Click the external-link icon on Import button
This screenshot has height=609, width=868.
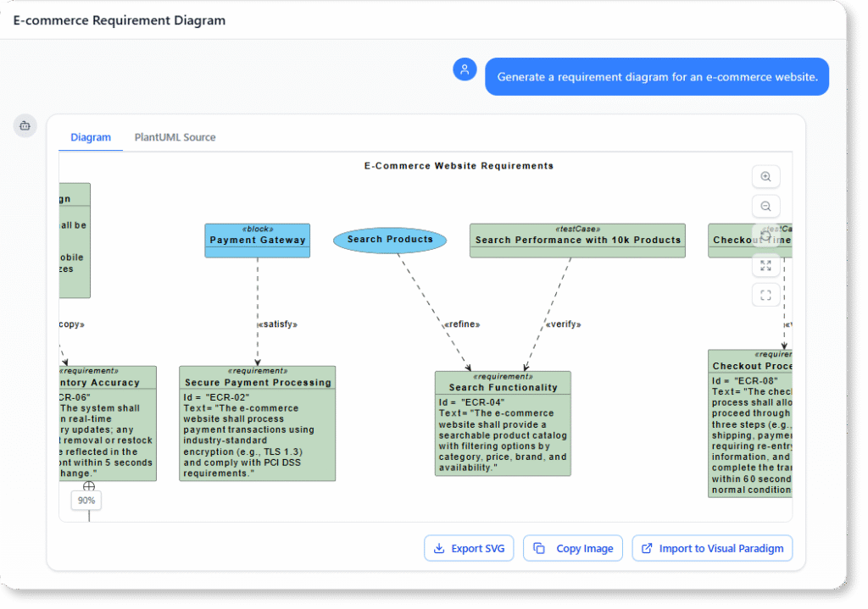pyautogui.click(x=647, y=548)
